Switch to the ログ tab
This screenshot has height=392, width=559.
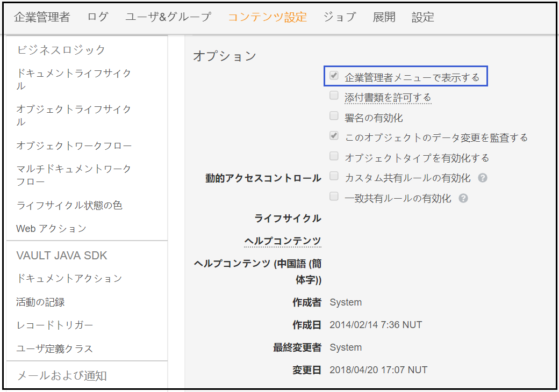pos(98,17)
